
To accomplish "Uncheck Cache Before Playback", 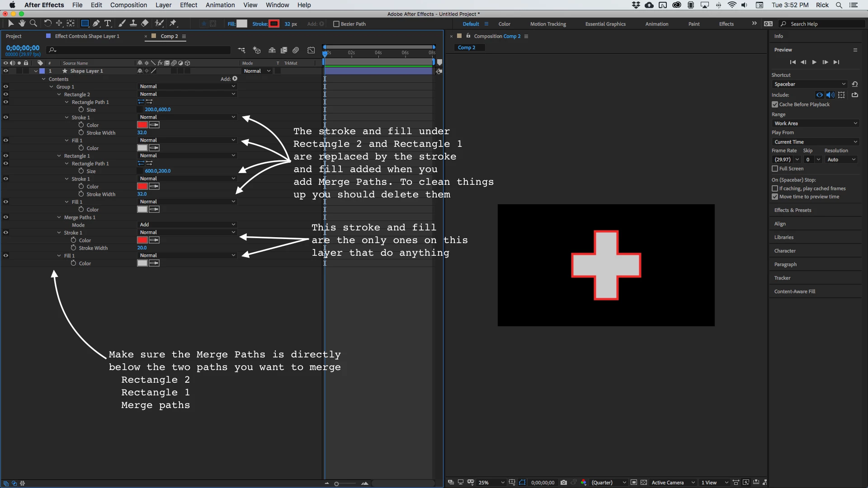I will pyautogui.click(x=775, y=104).
